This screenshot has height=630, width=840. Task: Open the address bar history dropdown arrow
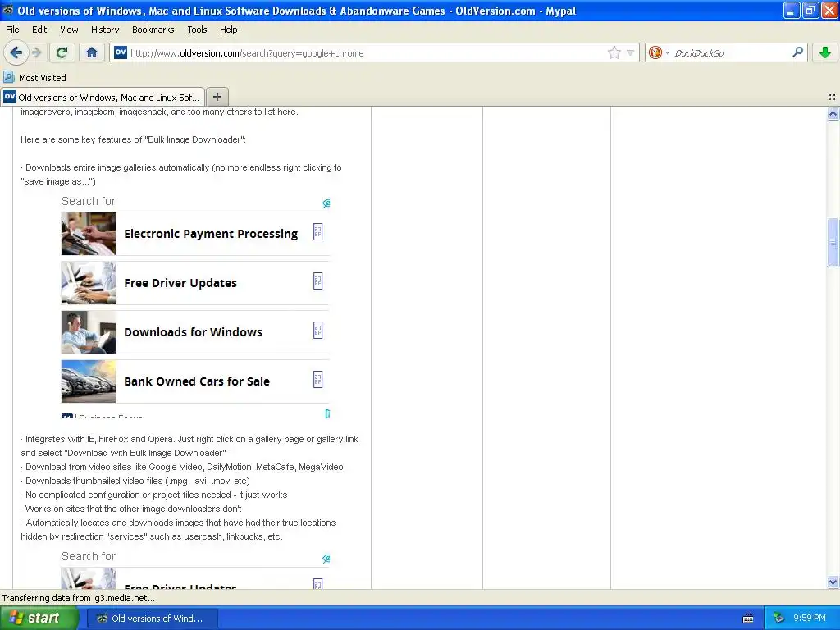(631, 52)
